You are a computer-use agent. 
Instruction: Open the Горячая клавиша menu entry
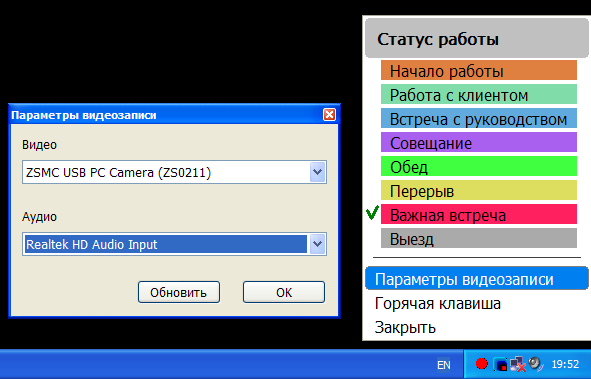pos(477,303)
